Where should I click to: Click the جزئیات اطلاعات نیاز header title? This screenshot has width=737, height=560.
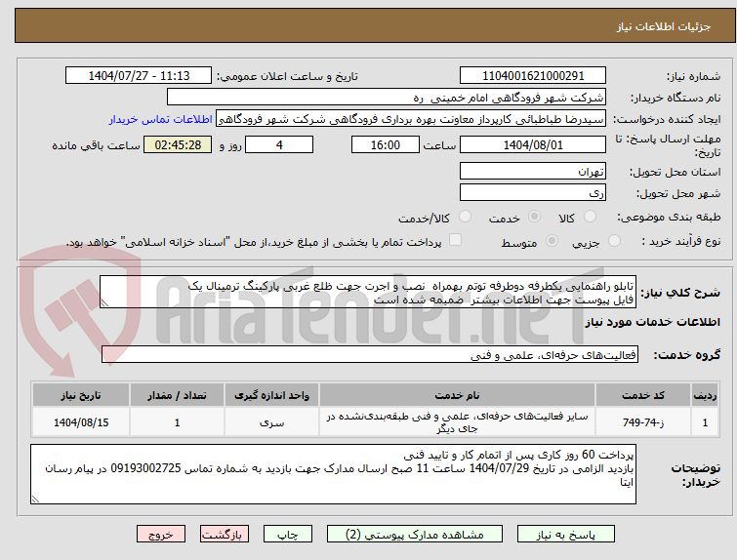[664, 26]
